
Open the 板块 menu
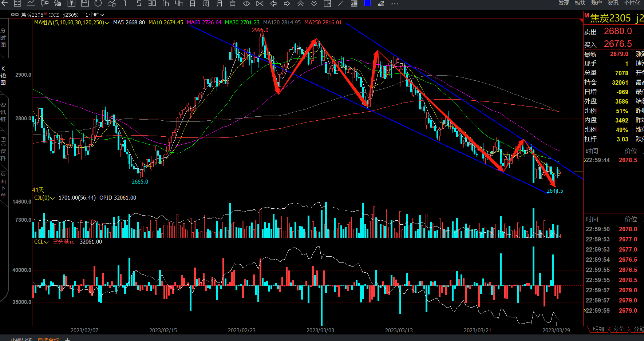pyautogui.click(x=580, y=3)
